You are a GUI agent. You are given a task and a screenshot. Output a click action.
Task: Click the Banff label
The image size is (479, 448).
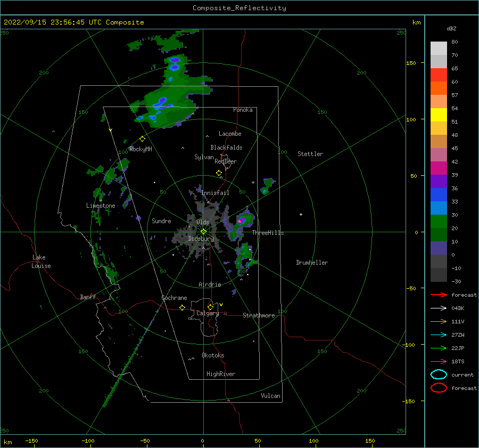coord(88,297)
